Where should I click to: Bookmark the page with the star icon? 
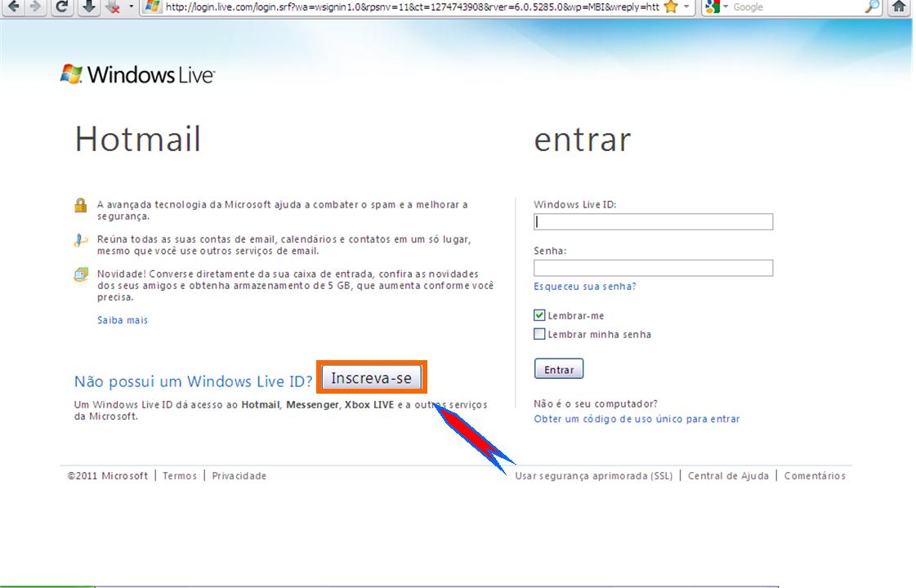point(671,7)
